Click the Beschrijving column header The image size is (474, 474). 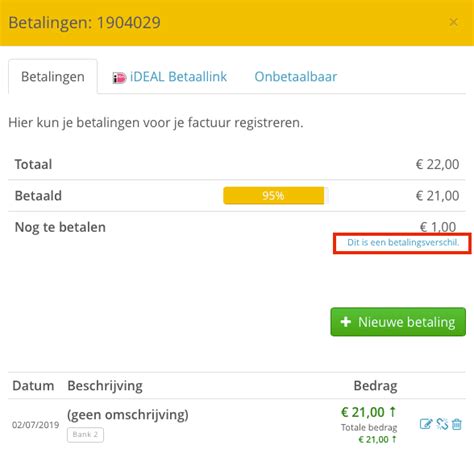(x=105, y=386)
